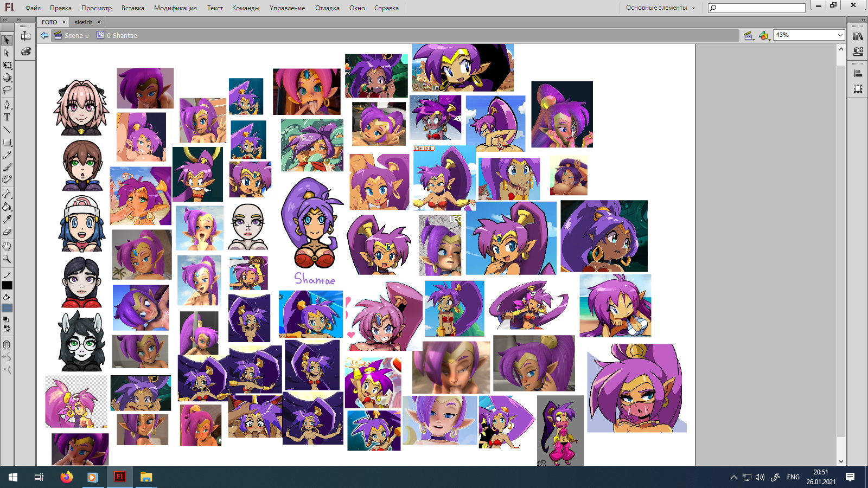Open the Align panel icon
The image size is (868, 488).
(x=858, y=73)
